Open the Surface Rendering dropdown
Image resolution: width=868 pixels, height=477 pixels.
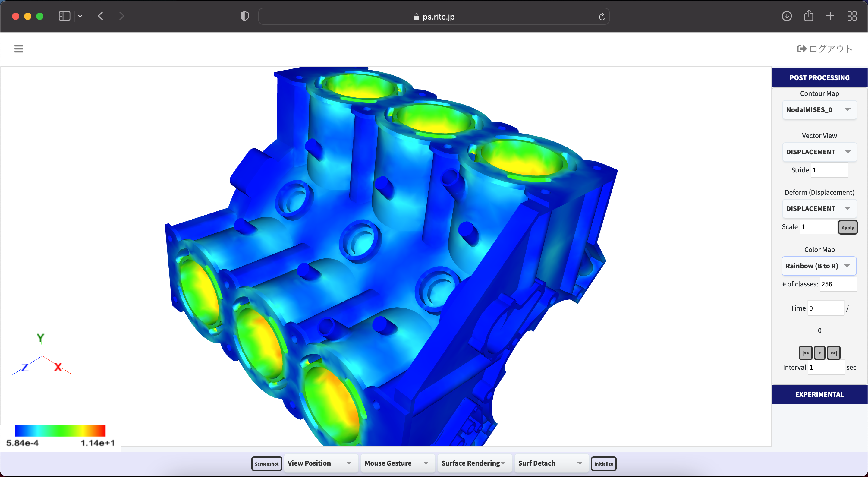[474, 463]
